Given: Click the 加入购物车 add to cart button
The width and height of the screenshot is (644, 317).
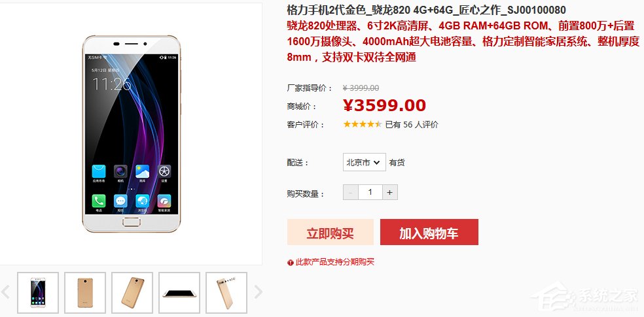Looking at the screenshot, I should click(x=429, y=232).
